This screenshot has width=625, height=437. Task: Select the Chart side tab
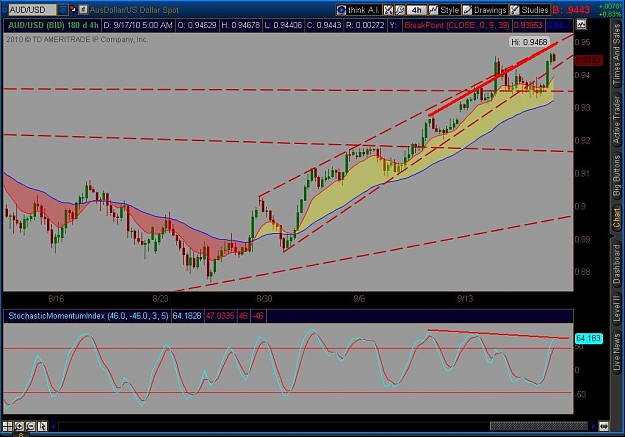click(x=617, y=218)
